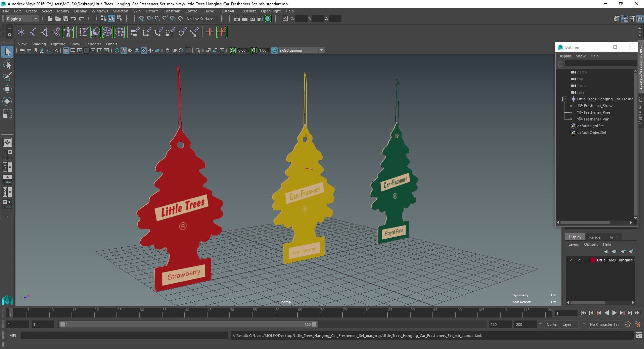The image size is (644, 349).
Task: Open the Redshift menu
Action: pos(248,11)
